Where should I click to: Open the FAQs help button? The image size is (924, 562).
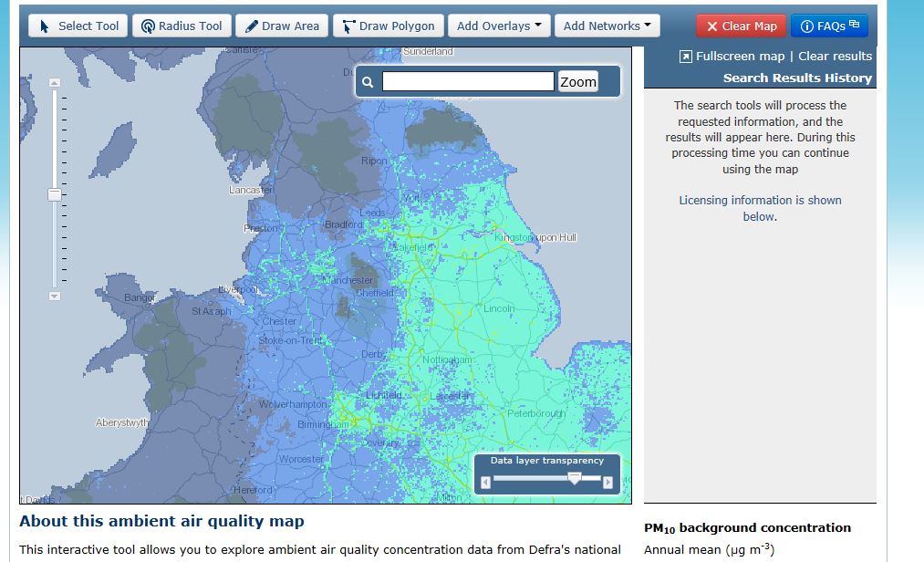[828, 26]
